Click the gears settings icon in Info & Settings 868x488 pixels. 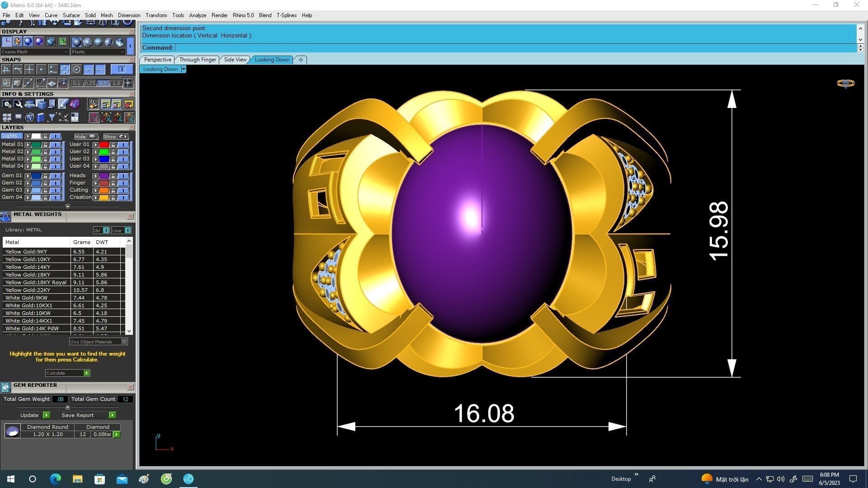7,104
